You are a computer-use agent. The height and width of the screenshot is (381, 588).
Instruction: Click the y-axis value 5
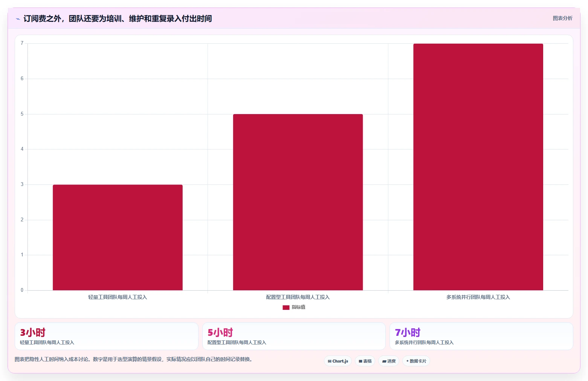[x=22, y=114]
